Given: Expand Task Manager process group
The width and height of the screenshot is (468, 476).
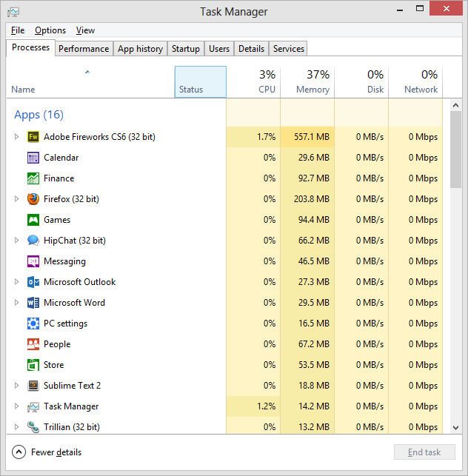Looking at the screenshot, I should pyautogui.click(x=17, y=406).
